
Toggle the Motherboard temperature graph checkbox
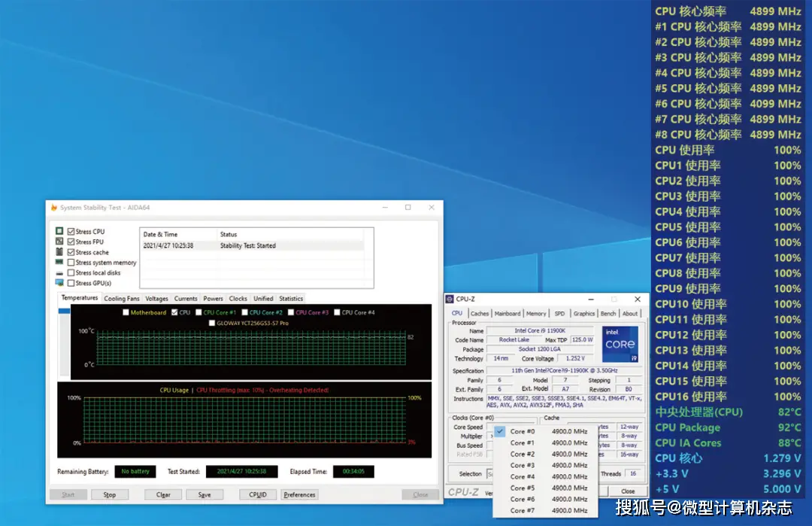126,312
